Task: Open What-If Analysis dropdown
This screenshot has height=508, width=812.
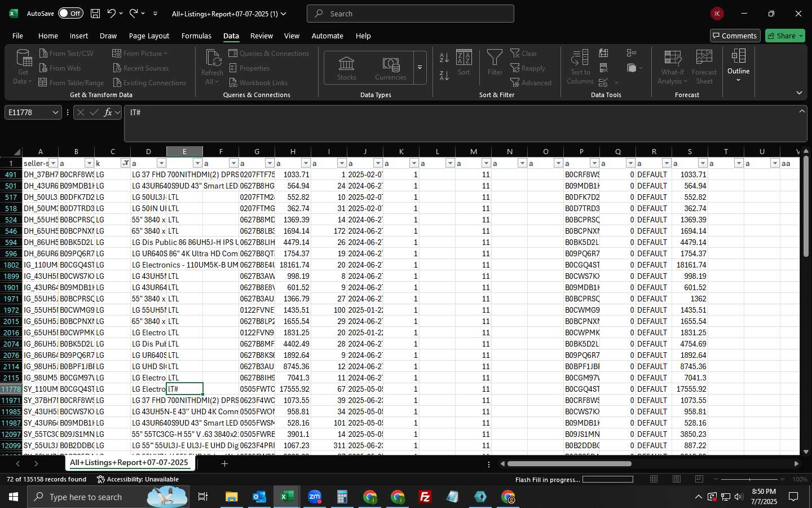Action: (672, 67)
